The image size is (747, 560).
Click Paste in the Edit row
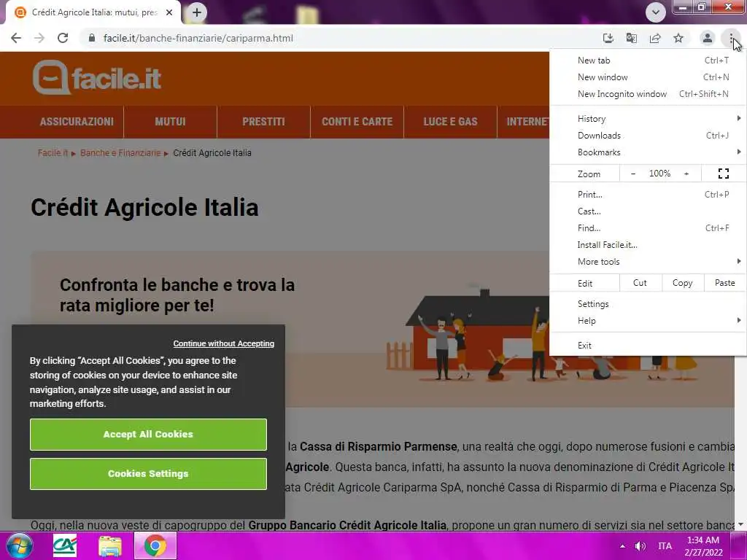724,283
